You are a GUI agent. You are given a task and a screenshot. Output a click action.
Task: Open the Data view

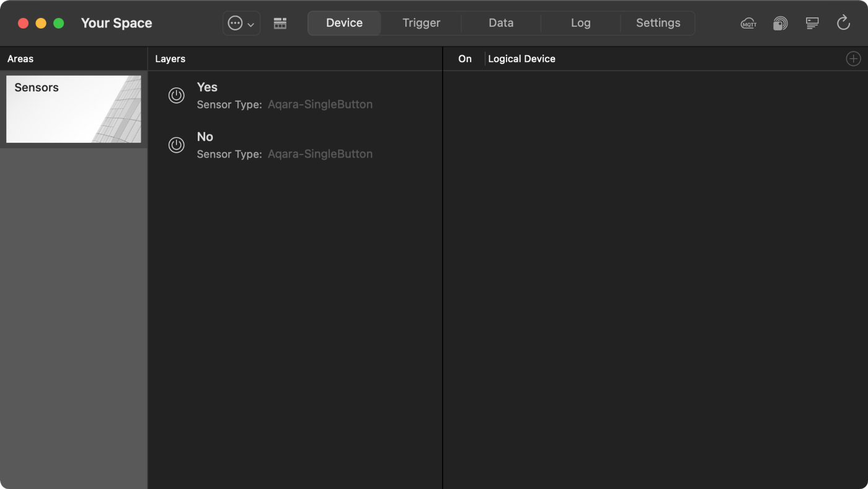click(500, 22)
